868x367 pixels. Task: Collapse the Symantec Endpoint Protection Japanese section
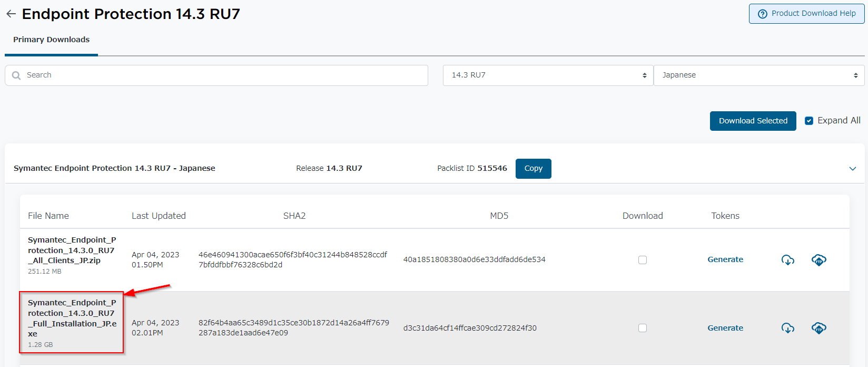pyautogui.click(x=852, y=169)
